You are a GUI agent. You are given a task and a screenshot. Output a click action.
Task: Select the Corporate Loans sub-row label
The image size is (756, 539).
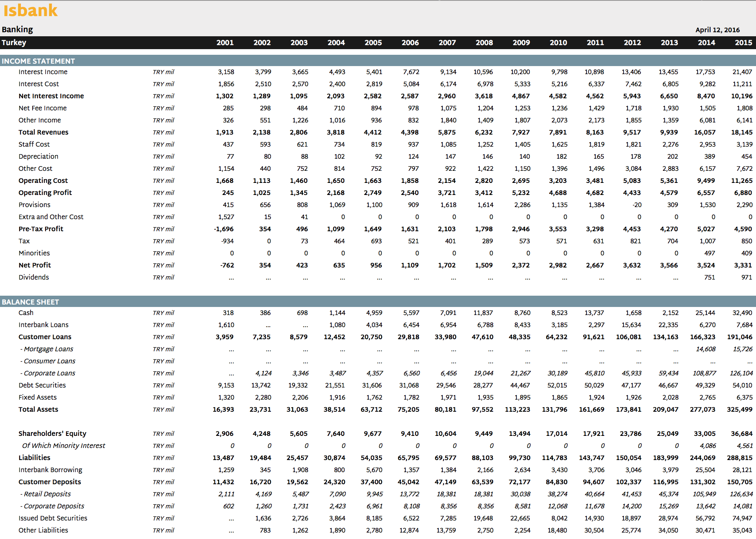pos(48,373)
